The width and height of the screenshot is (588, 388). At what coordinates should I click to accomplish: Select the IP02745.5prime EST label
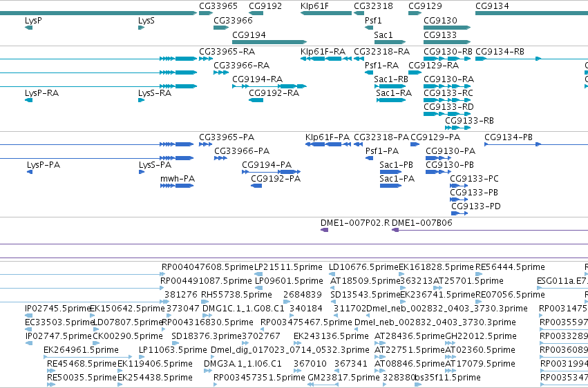pyautogui.click(x=58, y=309)
